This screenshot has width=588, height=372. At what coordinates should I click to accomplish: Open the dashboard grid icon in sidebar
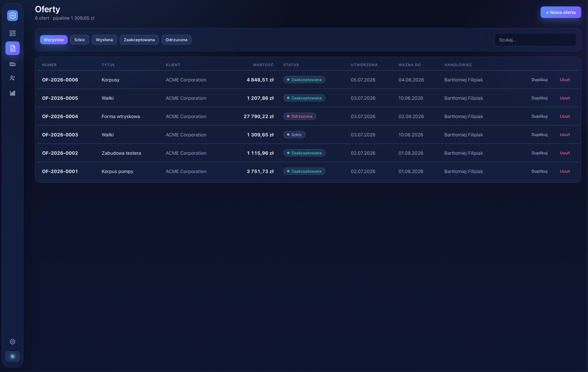tap(12, 33)
